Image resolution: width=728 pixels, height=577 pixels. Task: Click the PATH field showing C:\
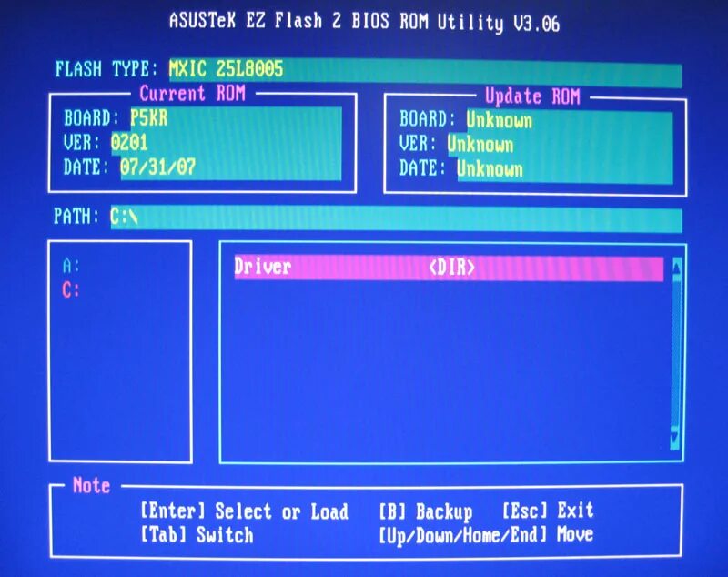(x=396, y=218)
